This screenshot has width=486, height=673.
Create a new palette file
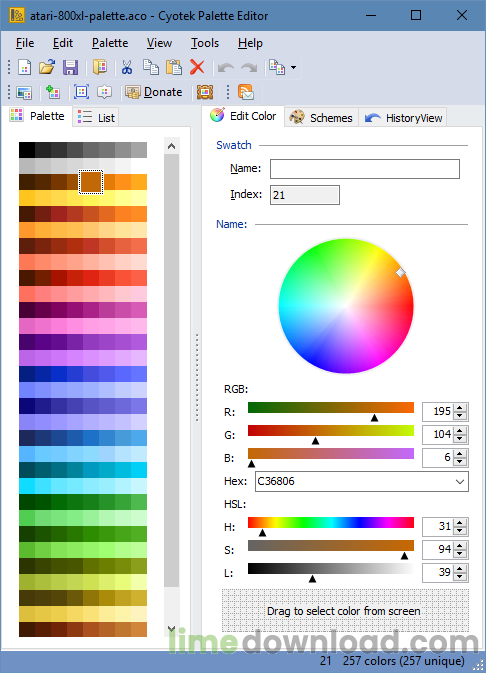click(x=24, y=67)
